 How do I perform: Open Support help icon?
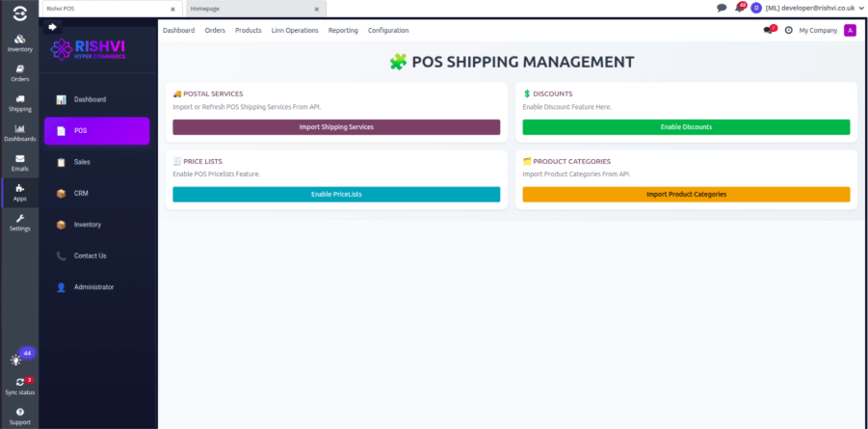pyautogui.click(x=19, y=416)
